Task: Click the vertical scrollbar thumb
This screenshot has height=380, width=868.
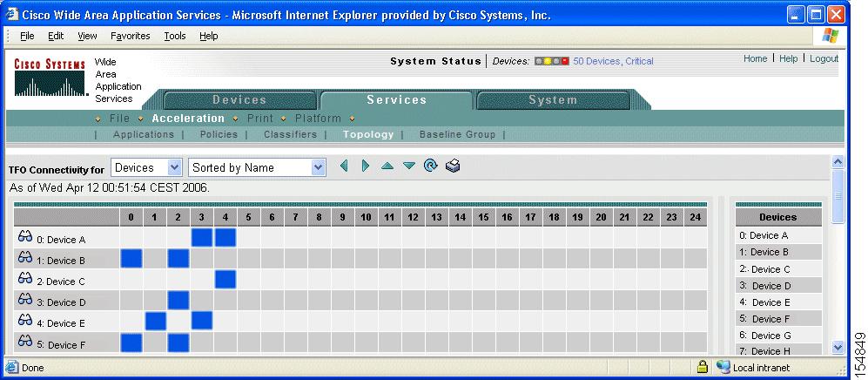Action: pos(838,196)
